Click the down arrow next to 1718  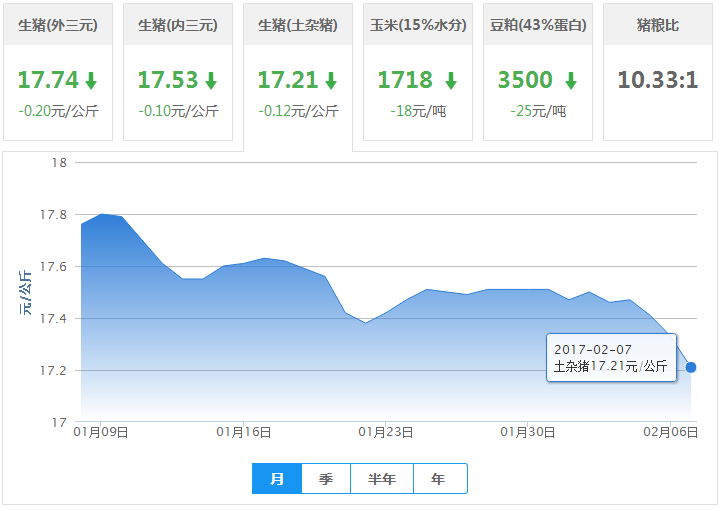point(451,81)
